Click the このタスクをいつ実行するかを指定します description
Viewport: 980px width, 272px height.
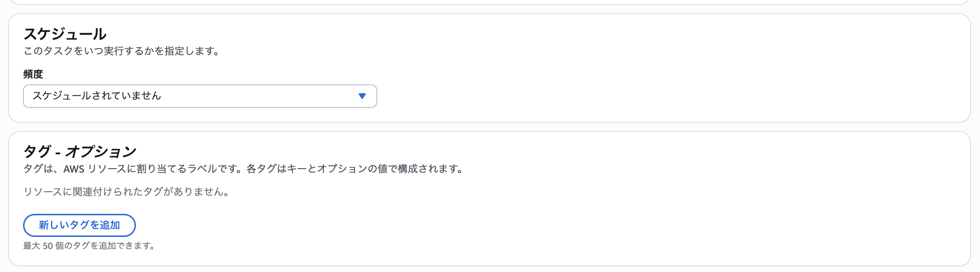coord(122,51)
